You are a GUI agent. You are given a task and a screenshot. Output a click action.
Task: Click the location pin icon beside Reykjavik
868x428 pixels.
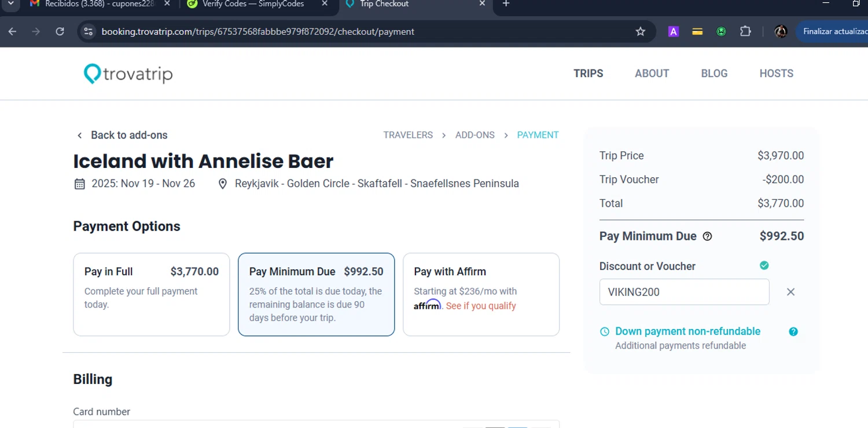click(222, 184)
